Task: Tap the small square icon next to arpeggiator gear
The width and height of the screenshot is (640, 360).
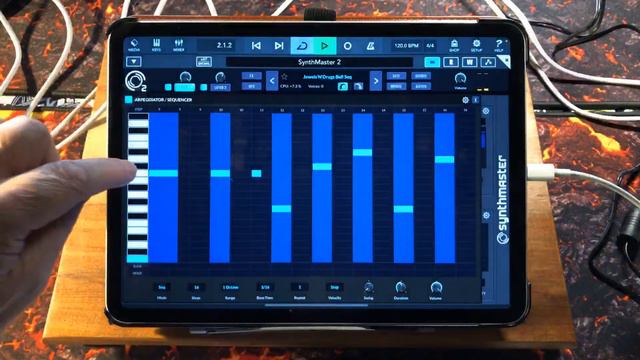Action: (476, 100)
